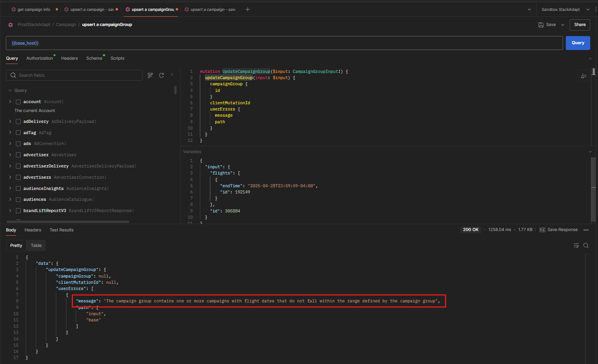Tick the audienceInsights checkbox
The height and width of the screenshot is (364, 598).
(x=18, y=188)
